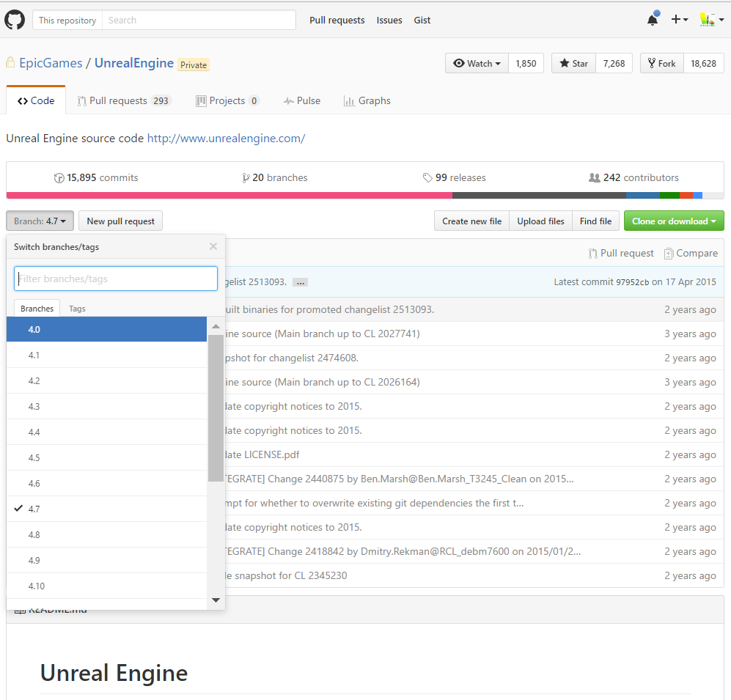This screenshot has height=700, width=731.
Task: Switch to branch 4.9
Action: point(107,560)
